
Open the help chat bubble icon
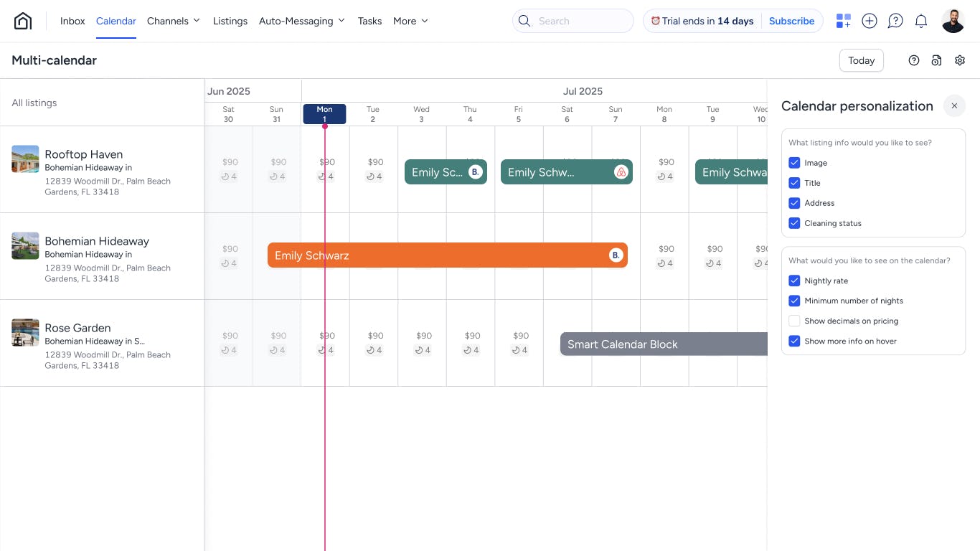pyautogui.click(x=895, y=21)
